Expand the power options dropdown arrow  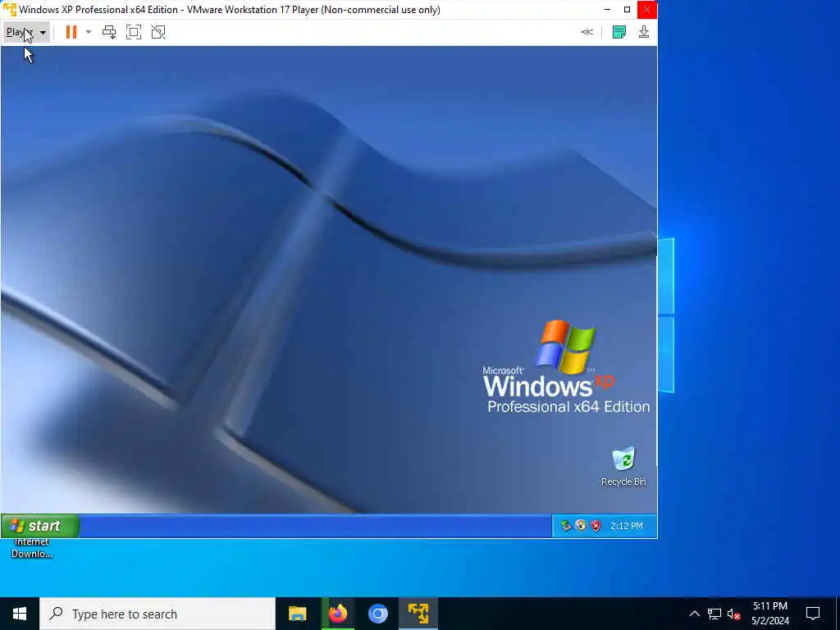(89, 32)
